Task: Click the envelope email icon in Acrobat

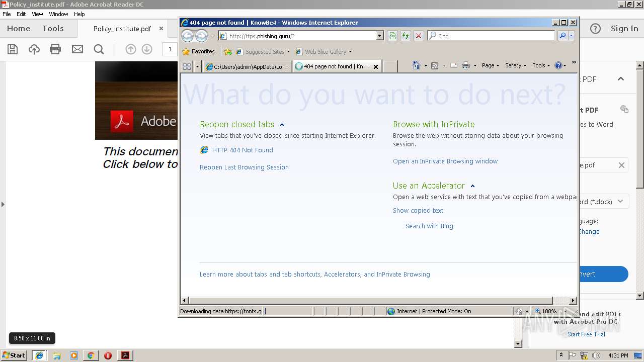Action: click(77, 49)
